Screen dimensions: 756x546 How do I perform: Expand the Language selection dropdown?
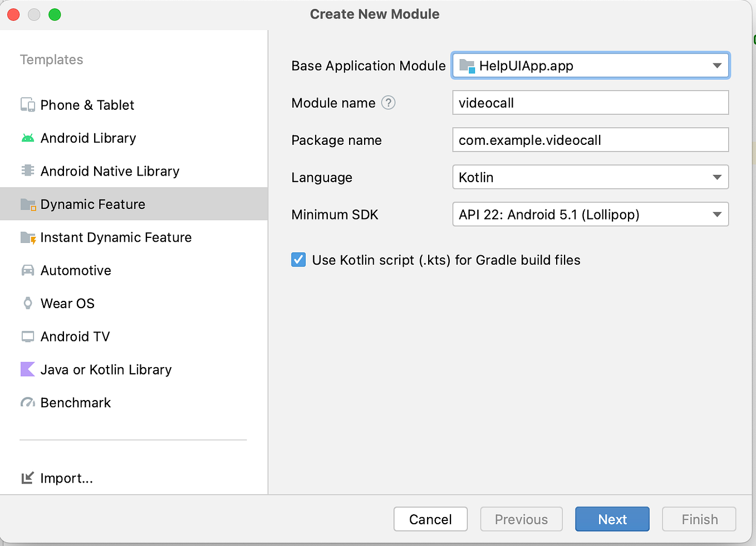point(716,177)
